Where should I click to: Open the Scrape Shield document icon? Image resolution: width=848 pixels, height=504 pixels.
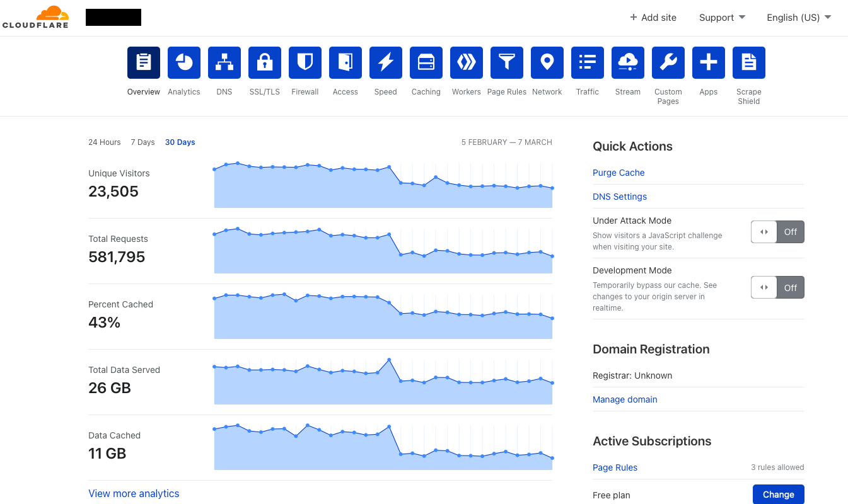[x=749, y=62]
